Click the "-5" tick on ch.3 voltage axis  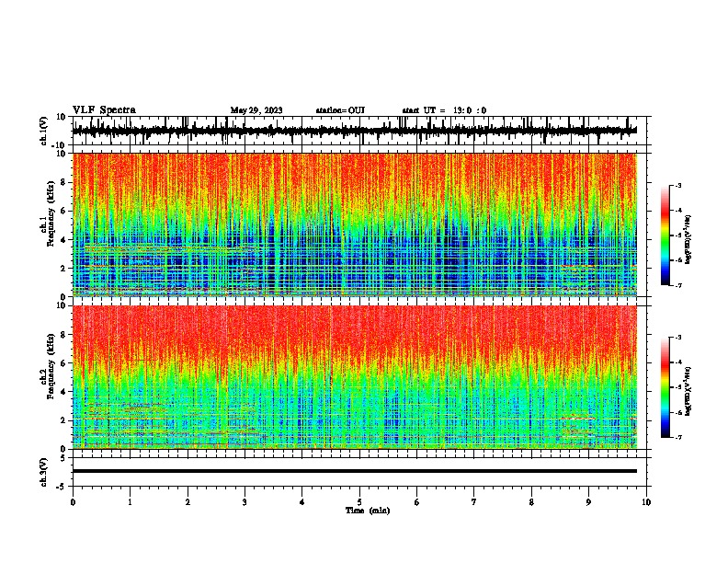62,487
